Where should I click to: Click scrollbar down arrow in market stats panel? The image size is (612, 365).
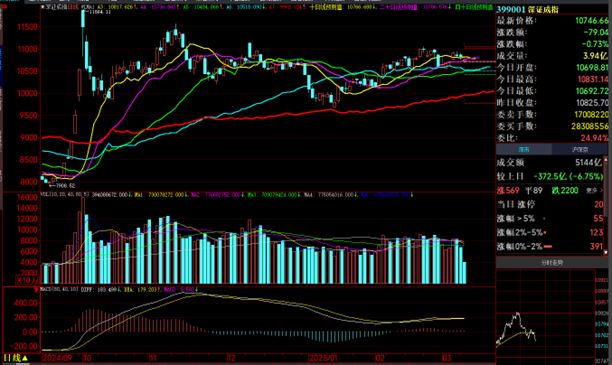pyautogui.click(x=606, y=252)
